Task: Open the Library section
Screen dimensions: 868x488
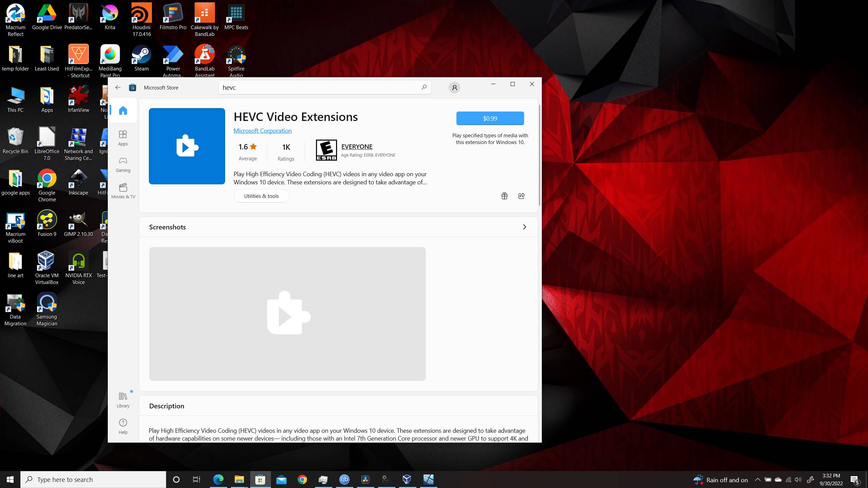Action: coord(123,400)
